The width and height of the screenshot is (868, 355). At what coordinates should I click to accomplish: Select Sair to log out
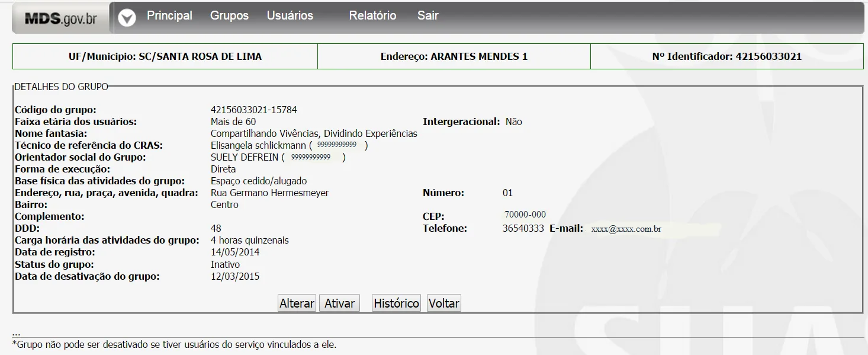point(427,16)
